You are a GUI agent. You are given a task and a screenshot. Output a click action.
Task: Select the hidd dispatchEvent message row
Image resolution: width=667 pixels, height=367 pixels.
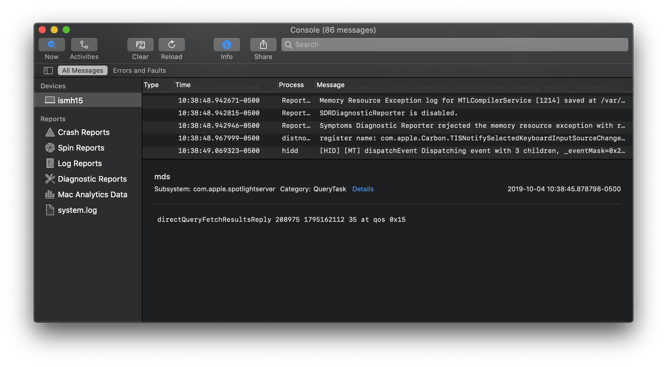(x=387, y=151)
